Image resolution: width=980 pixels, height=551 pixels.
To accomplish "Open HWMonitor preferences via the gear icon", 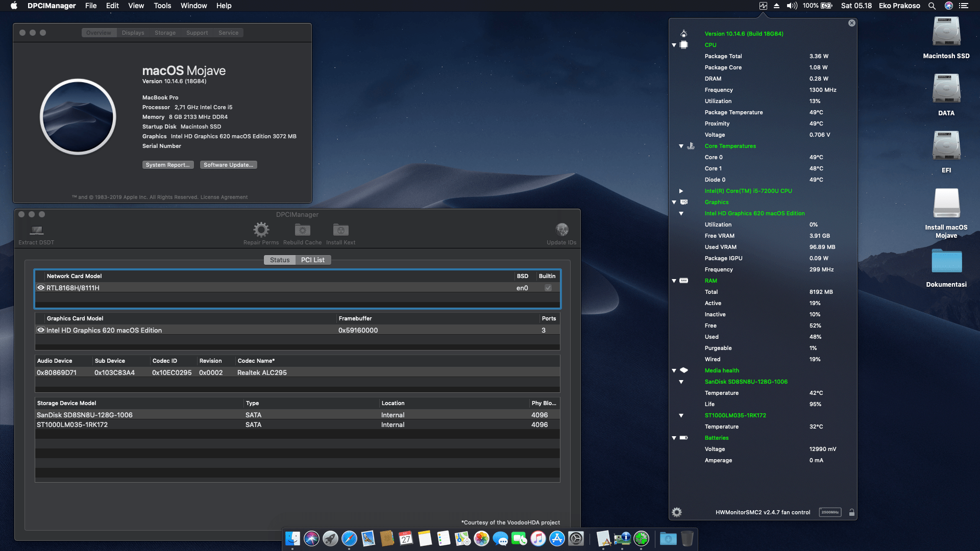I will (x=676, y=512).
